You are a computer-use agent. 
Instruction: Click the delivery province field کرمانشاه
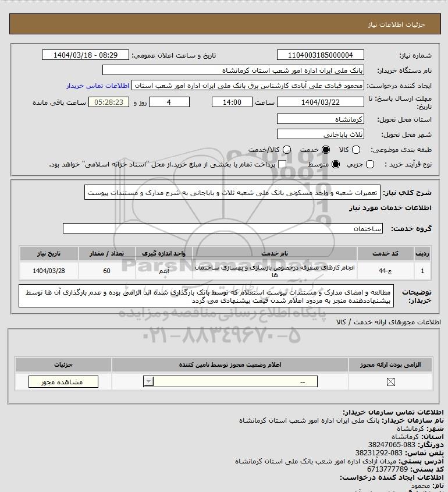point(321,119)
